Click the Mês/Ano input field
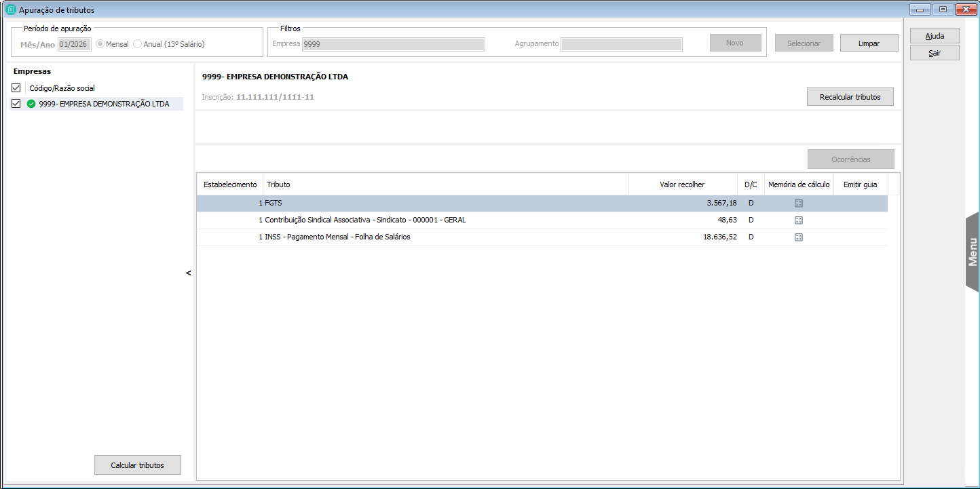Screen dimensions: 980x489 coord(74,44)
